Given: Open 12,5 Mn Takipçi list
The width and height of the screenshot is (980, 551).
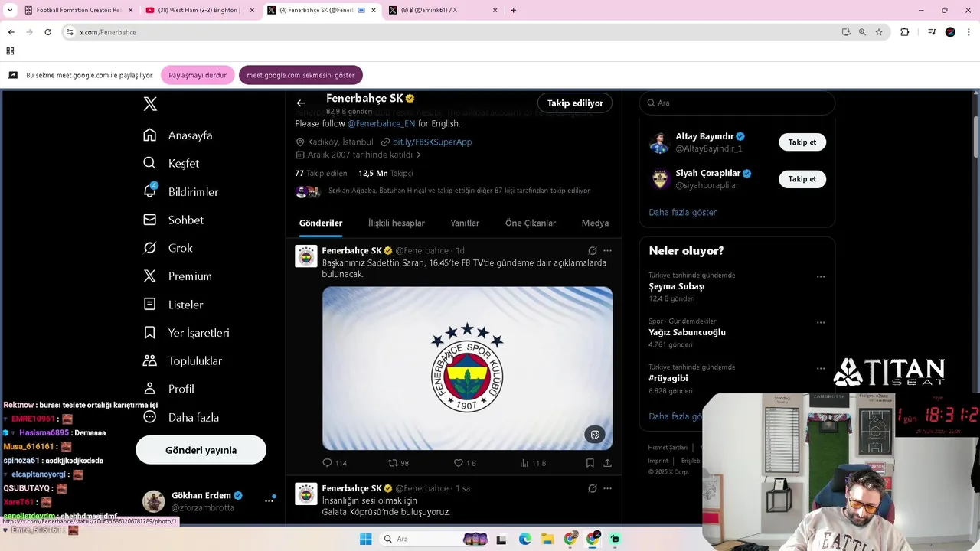Looking at the screenshot, I should [x=385, y=173].
